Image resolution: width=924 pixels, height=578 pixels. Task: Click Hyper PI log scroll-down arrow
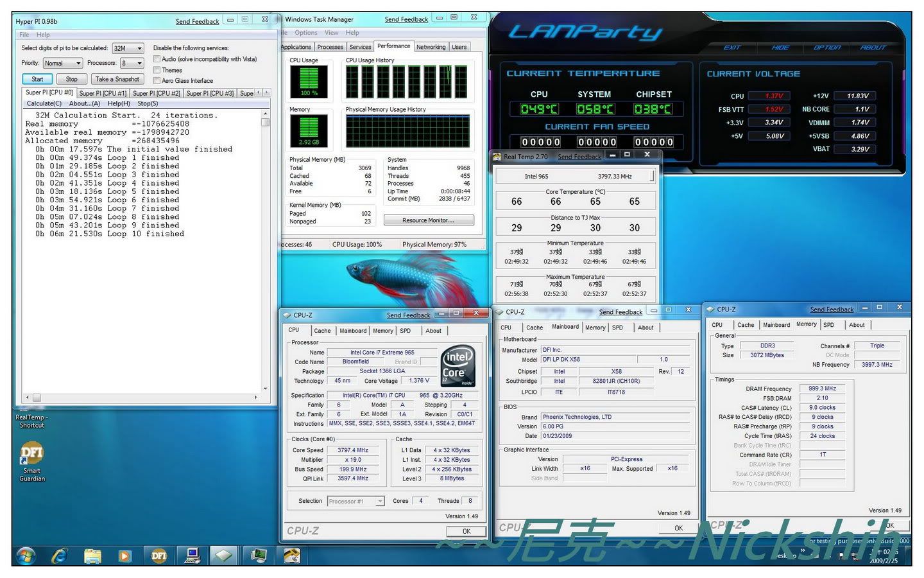coord(266,388)
